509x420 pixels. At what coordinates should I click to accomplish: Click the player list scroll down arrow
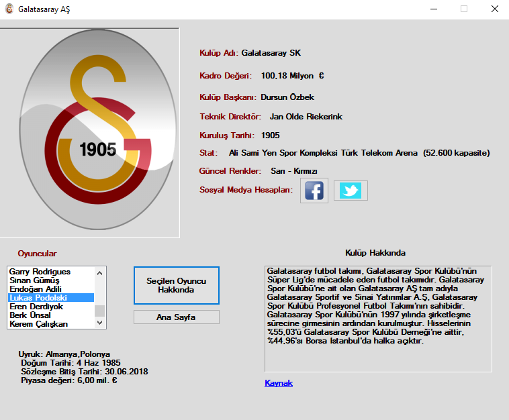click(x=99, y=322)
